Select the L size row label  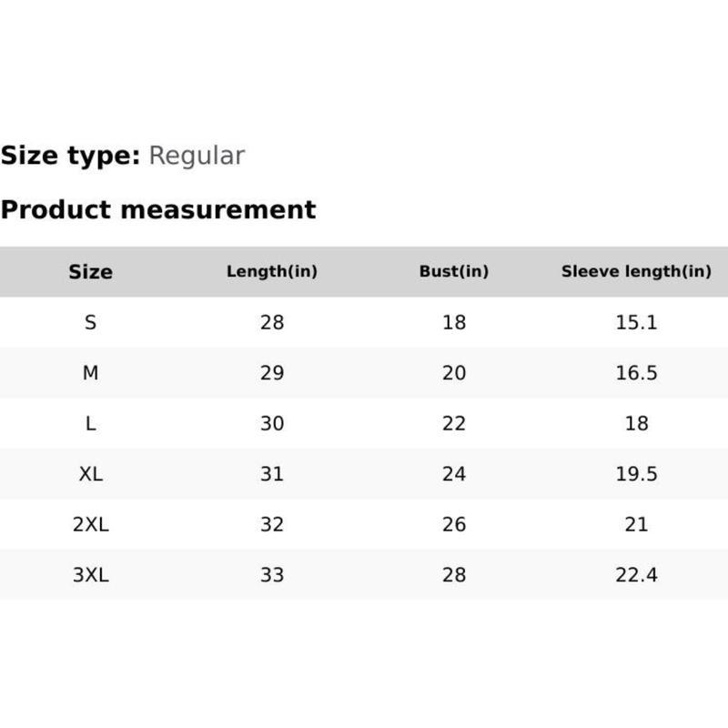[x=90, y=423]
